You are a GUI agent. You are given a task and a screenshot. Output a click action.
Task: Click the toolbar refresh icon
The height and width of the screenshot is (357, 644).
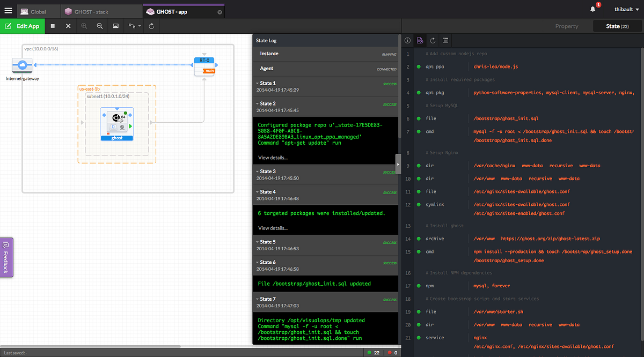click(x=151, y=26)
